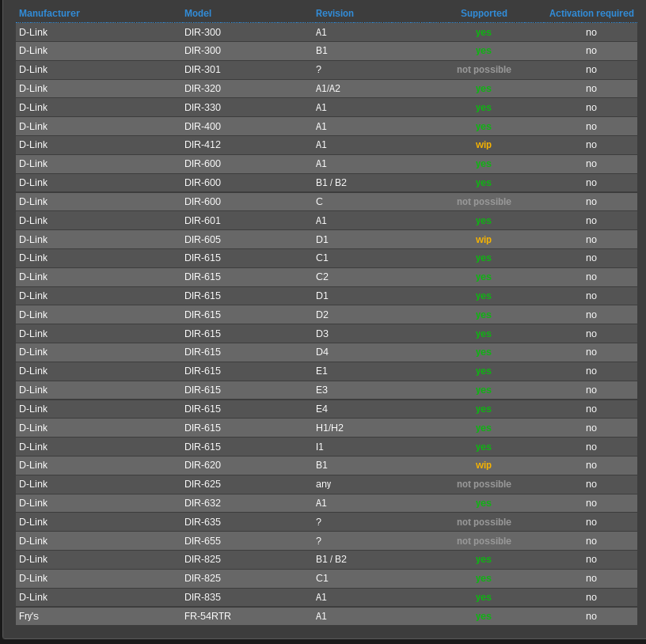Select the Fry's manufacturer cell
The width and height of the screenshot is (646, 644).
tap(28, 616)
